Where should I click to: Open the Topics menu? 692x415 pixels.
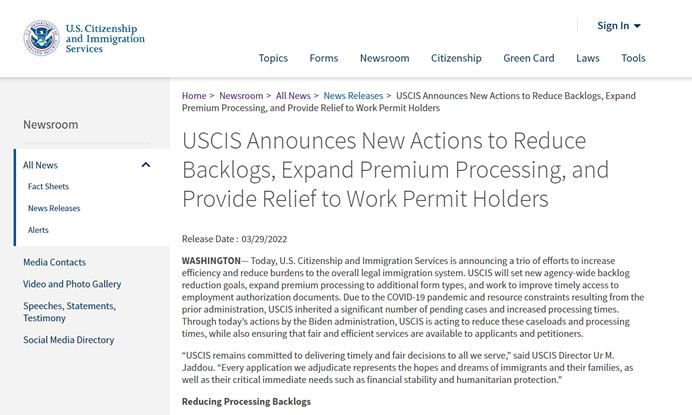(273, 58)
